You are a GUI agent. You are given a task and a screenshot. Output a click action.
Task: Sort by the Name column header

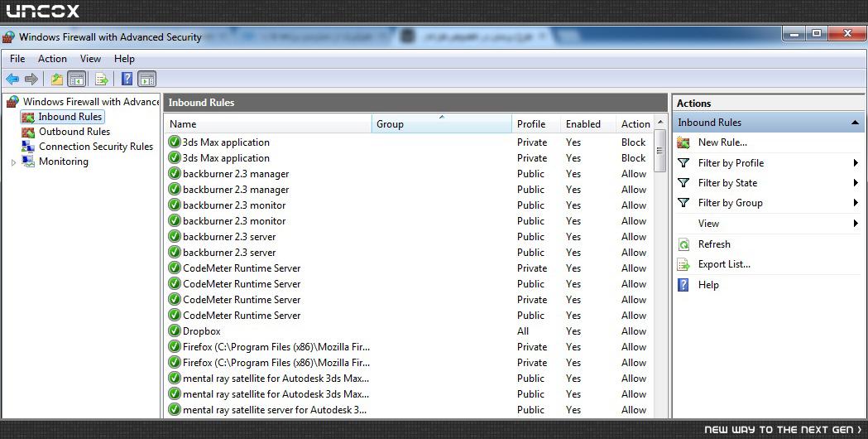tap(268, 124)
